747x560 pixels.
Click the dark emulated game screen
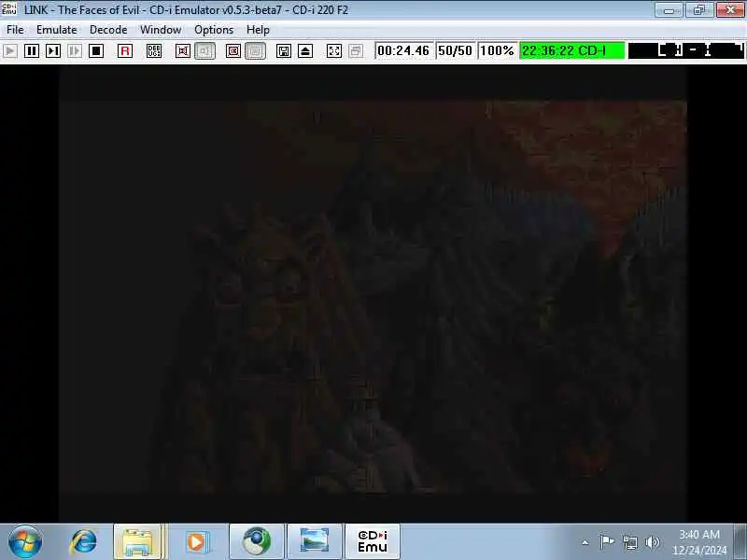(x=373, y=293)
